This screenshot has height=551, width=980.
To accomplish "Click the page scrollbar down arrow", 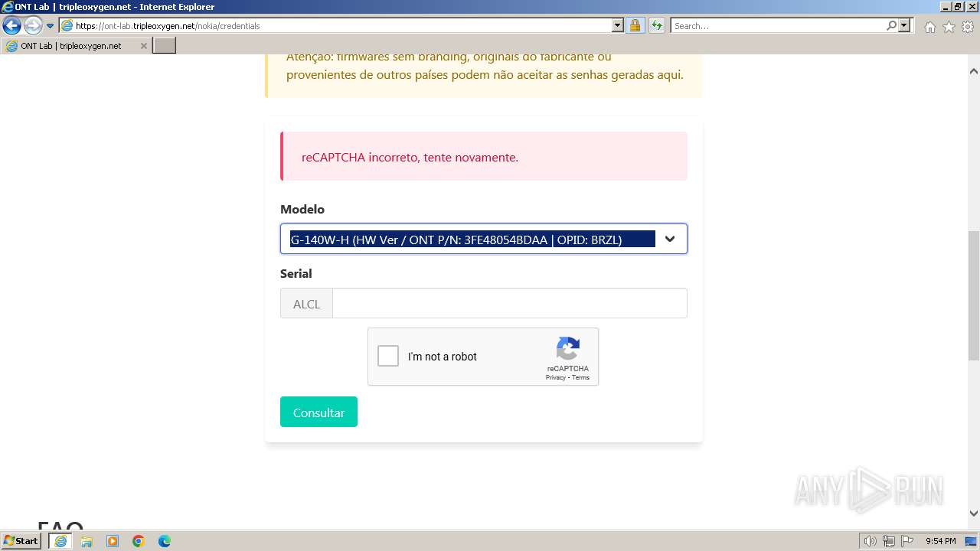I will 974,514.
